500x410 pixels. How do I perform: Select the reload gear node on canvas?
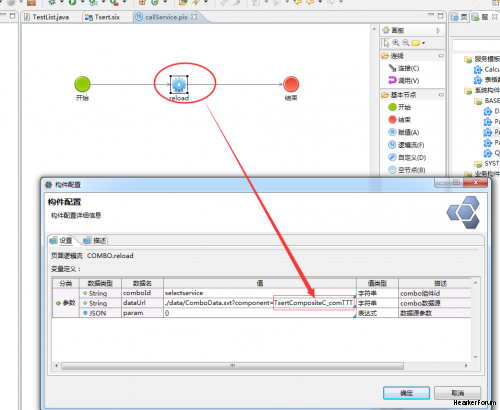(179, 85)
